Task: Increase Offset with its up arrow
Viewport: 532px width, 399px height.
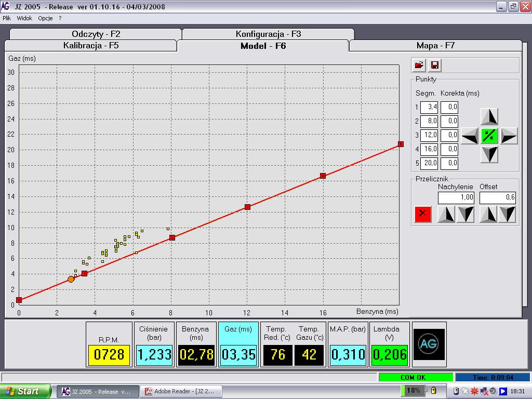Action: [488, 215]
